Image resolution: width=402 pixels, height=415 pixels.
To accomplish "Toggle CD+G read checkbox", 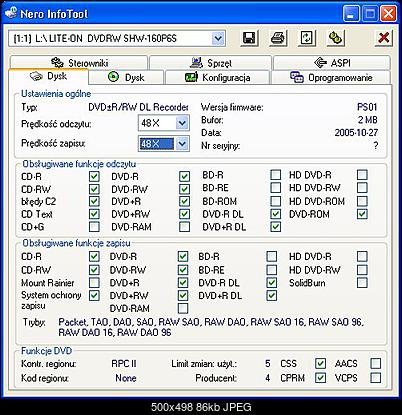I will (94, 227).
